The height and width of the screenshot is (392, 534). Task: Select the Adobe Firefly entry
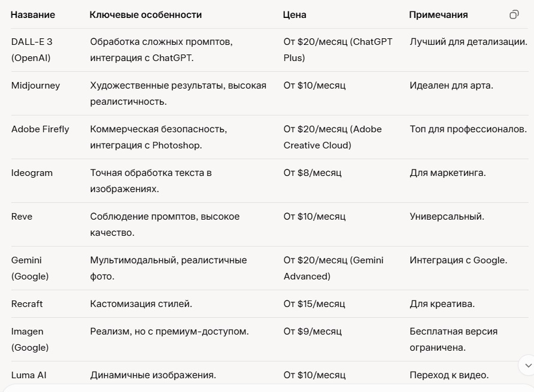coord(40,129)
